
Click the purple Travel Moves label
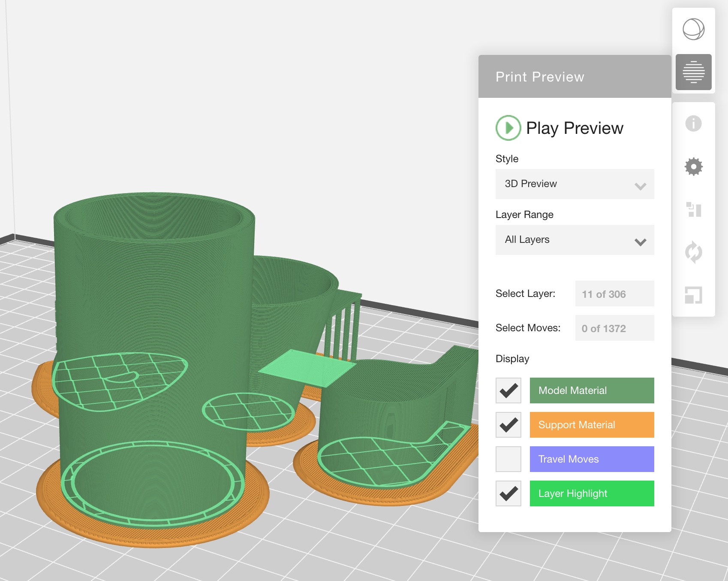click(x=592, y=459)
